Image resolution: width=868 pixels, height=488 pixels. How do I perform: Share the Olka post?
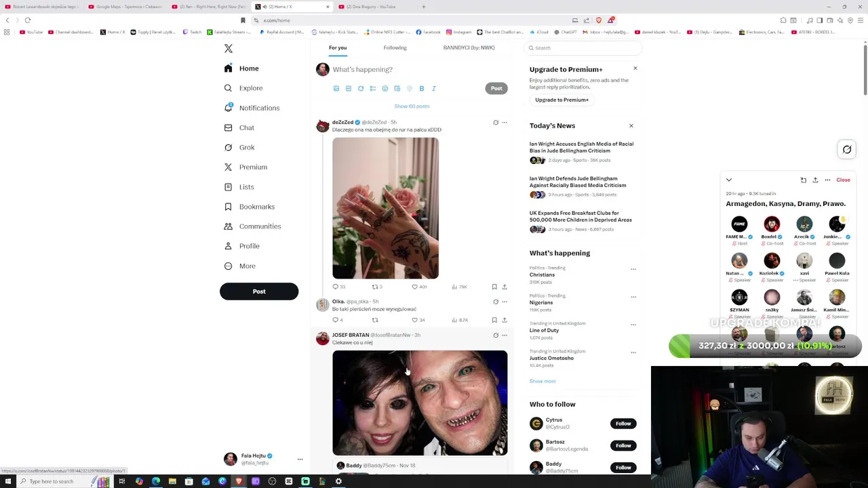pyautogui.click(x=505, y=320)
